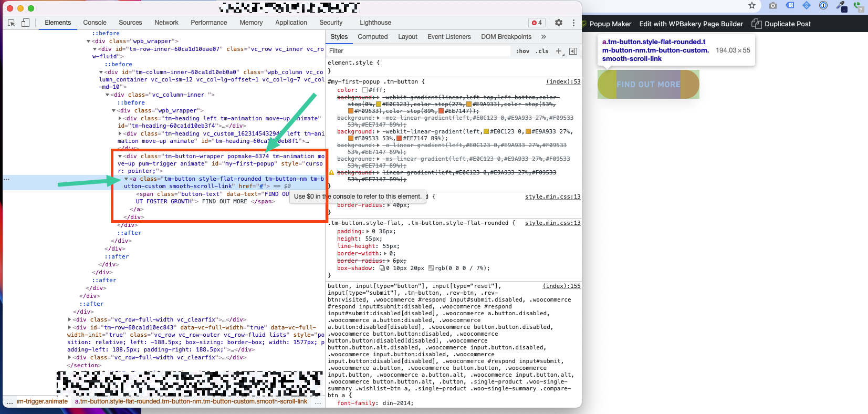The image size is (868, 414).
Task: Open DevTools settings gear
Action: tap(559, 23)
